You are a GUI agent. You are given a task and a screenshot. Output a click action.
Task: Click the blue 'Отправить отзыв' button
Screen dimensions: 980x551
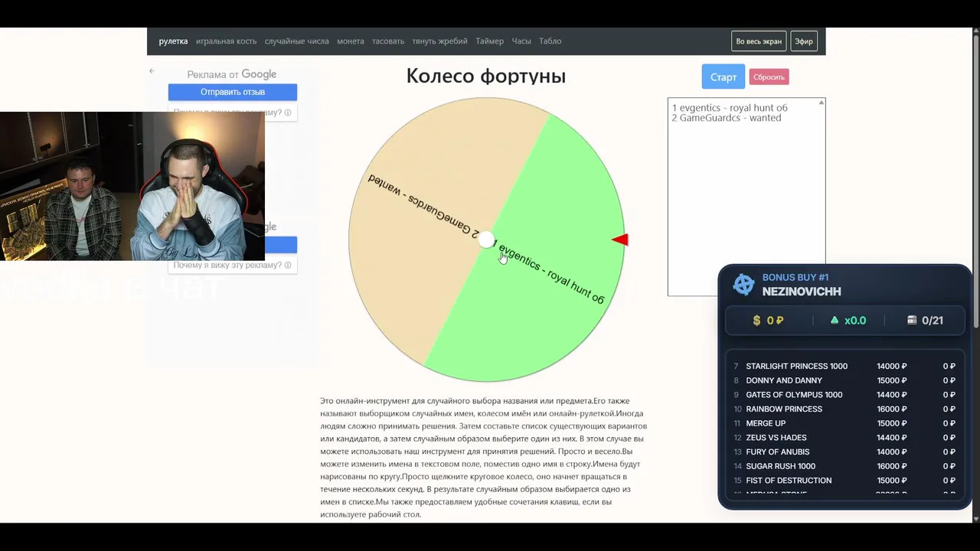233,92
